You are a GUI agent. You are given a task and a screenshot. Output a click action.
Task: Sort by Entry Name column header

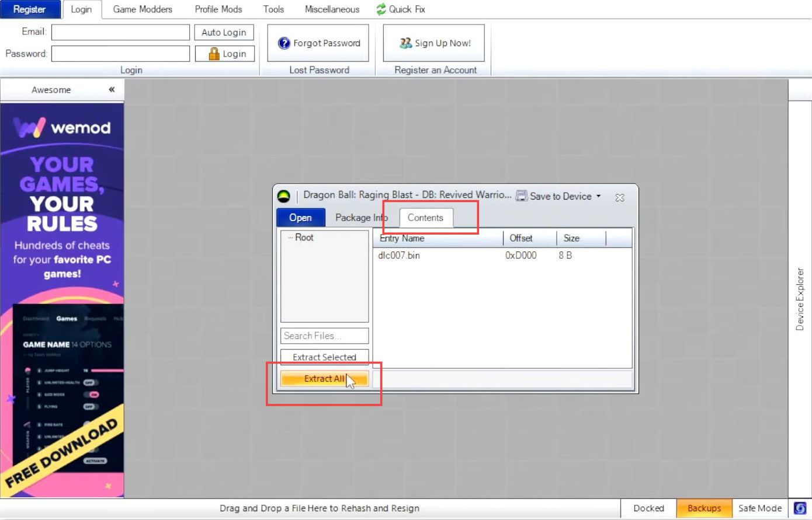point(439,238)
